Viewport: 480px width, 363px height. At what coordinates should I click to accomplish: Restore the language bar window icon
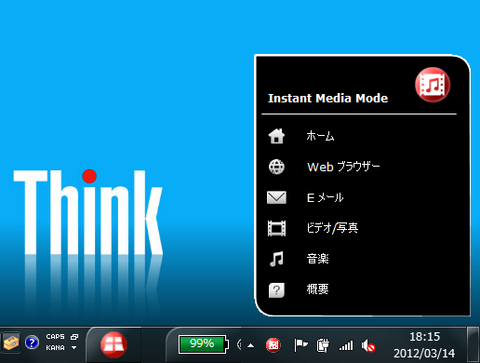coord(74,337)
